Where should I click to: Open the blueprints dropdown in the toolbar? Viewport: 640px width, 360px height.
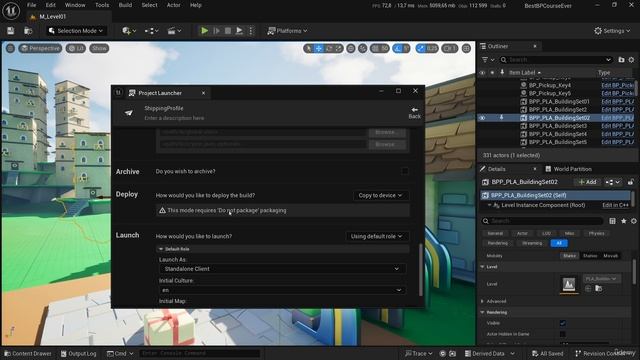[x=151, y=31]
